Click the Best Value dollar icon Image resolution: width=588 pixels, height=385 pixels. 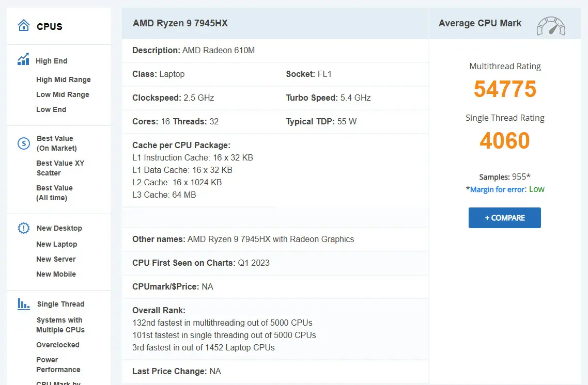click(24, 143)
